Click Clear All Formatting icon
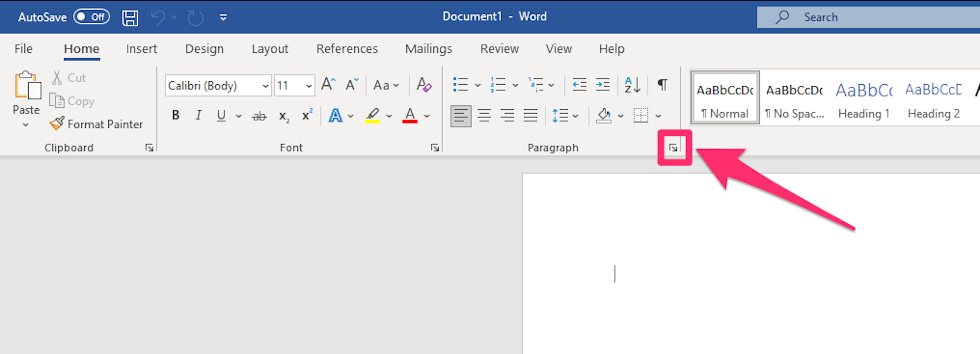This screenshot has height=354, width=980. [424, 84]
